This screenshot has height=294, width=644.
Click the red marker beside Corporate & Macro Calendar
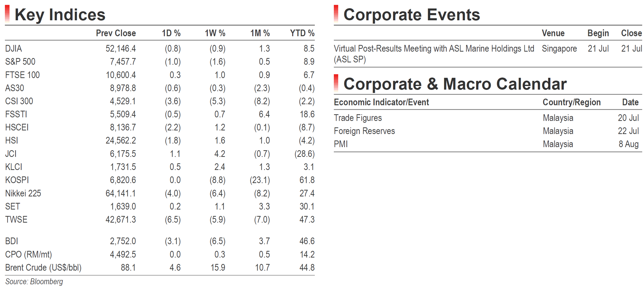(336, 83)
